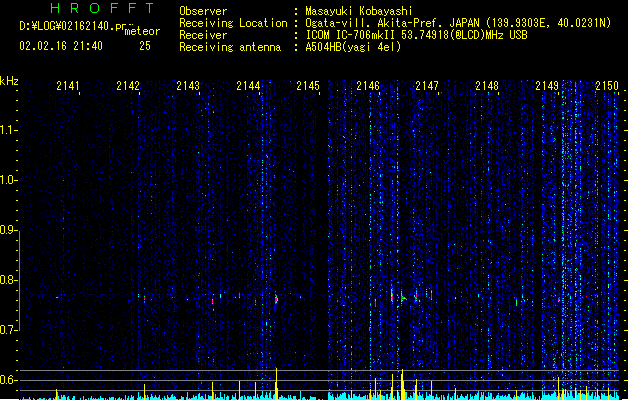Click the 2150 time marker
629x400 pixels.
pos(607,86)
